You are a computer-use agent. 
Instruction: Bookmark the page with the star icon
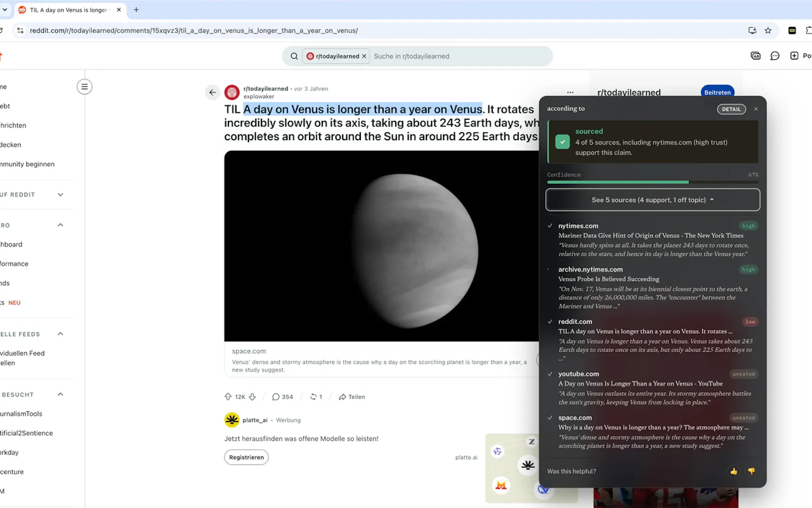coord(768,30)
